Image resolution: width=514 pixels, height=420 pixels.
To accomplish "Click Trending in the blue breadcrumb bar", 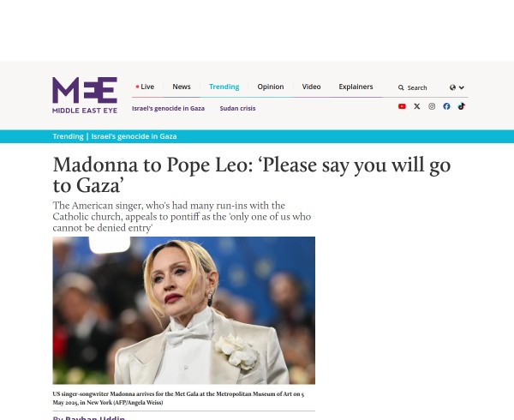I will pos(69,136).
